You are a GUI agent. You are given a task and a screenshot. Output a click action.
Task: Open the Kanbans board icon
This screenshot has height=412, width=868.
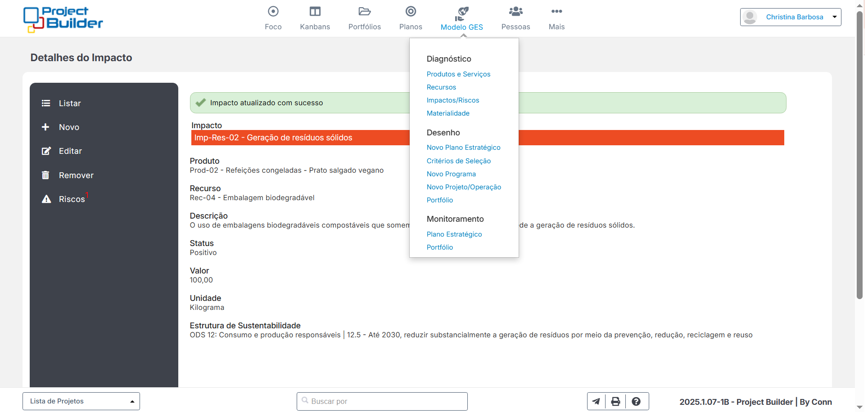tap(315, 11)
